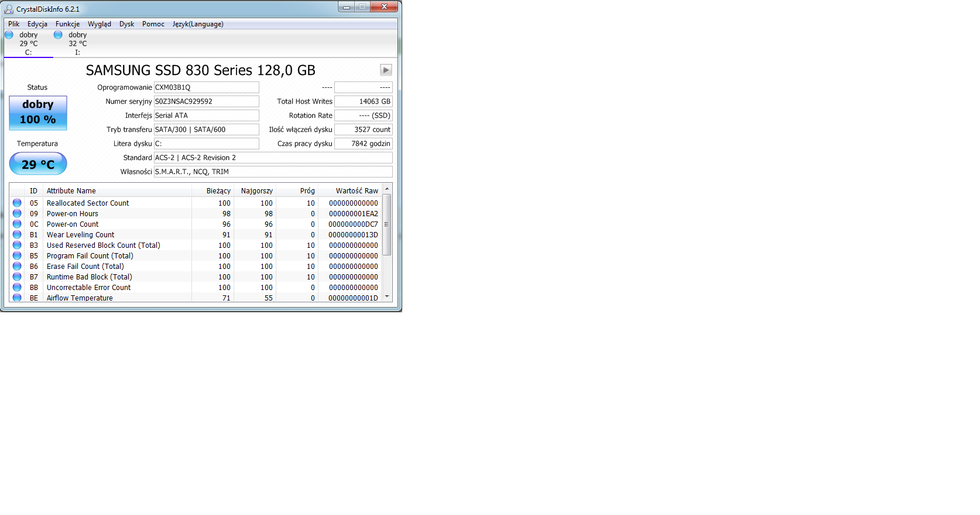This screenshot has width=980, height=515.
Task: Click the attribute list scrollbar thumb
Action: [387, 224]
